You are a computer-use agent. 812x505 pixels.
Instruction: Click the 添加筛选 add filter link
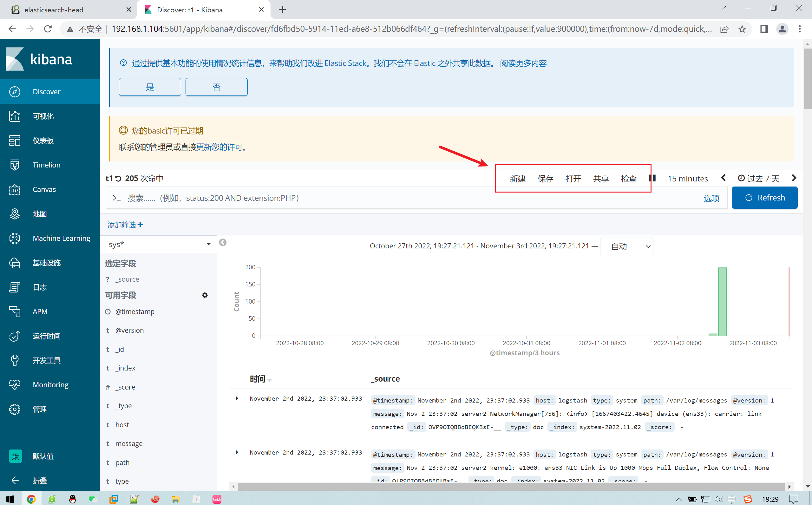pyautogui.click(x=125, y=225)
